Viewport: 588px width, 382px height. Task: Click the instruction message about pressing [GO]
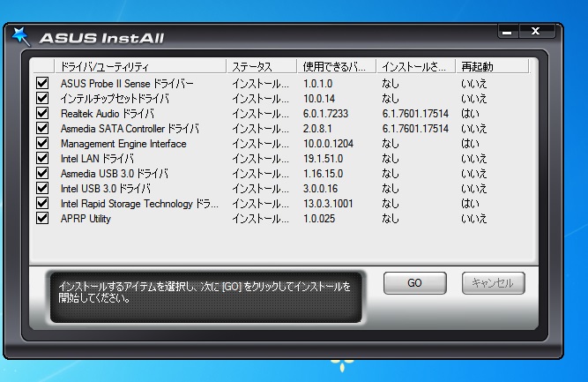click(205, 292)
